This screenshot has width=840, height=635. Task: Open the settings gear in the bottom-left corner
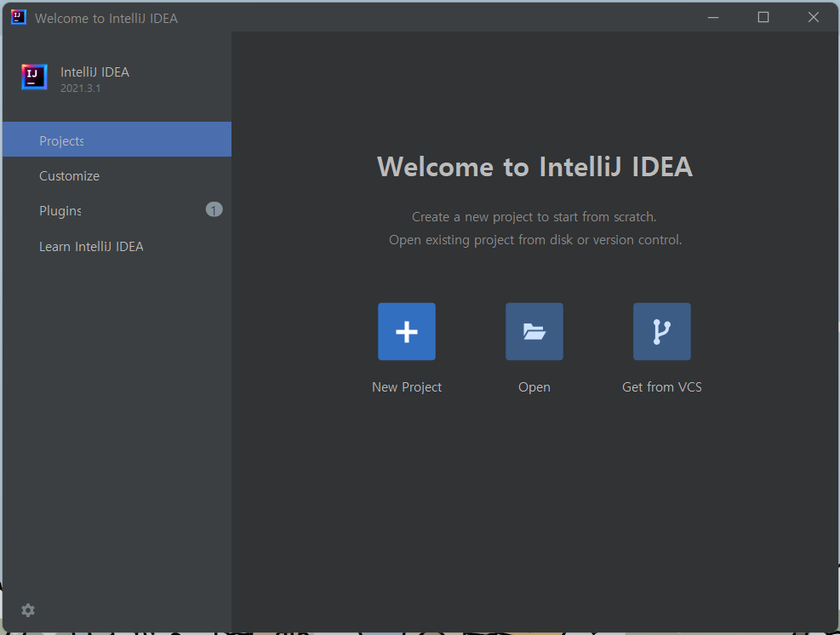[x=28, y=609]
